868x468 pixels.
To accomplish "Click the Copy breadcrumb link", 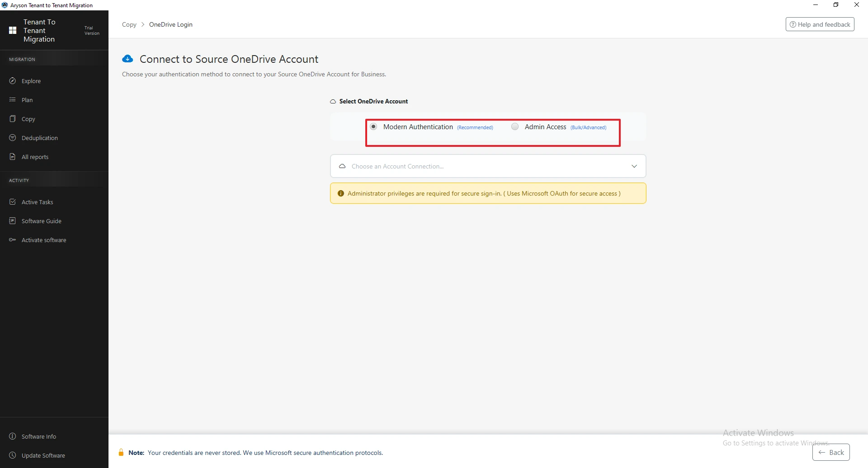I will pos(129,24).
